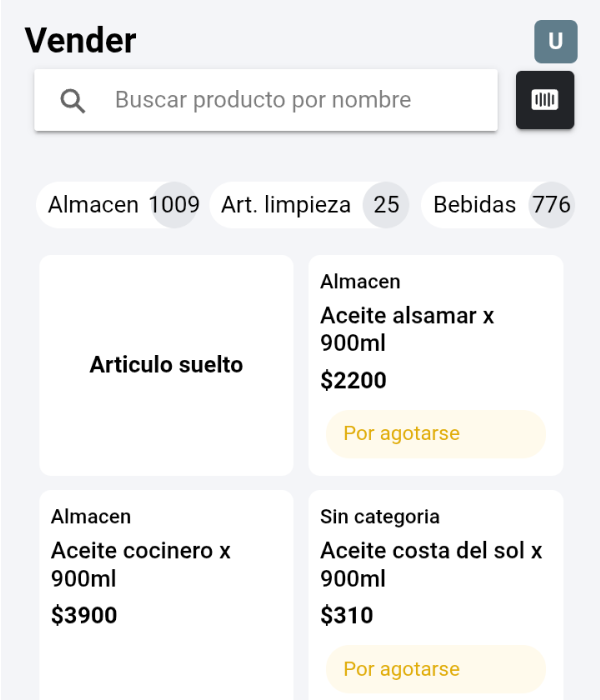Image resolution: width=600 pixels, height=700 pixels.
Task: Click Por agotarse badge on Aceite alsamar
Action: [x=436, y=433]
